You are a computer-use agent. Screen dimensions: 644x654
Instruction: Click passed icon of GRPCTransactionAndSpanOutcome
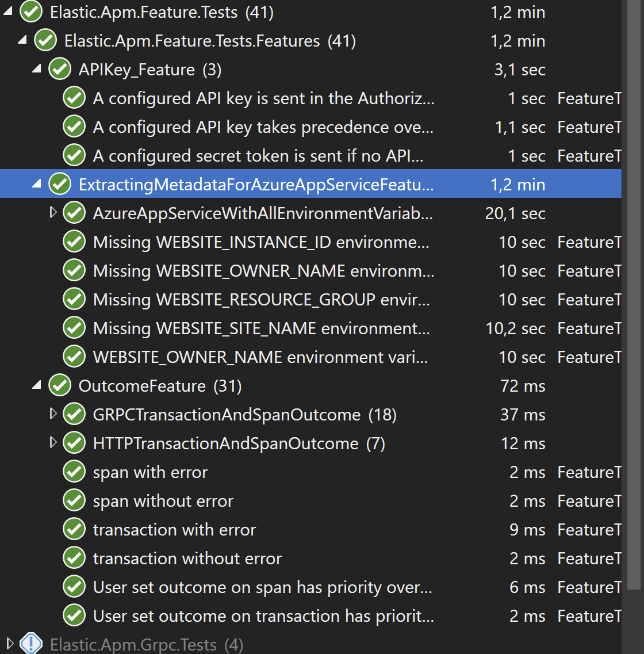click(x=74, y=415)
